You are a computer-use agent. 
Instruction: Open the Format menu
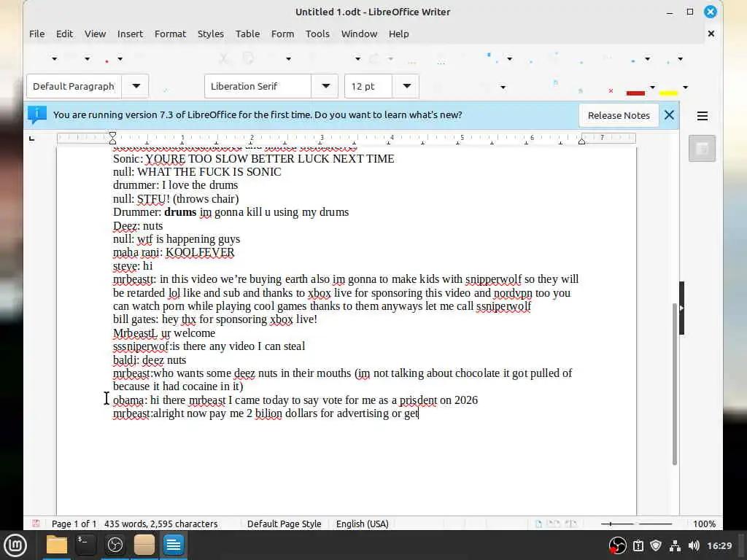(170, 34)
